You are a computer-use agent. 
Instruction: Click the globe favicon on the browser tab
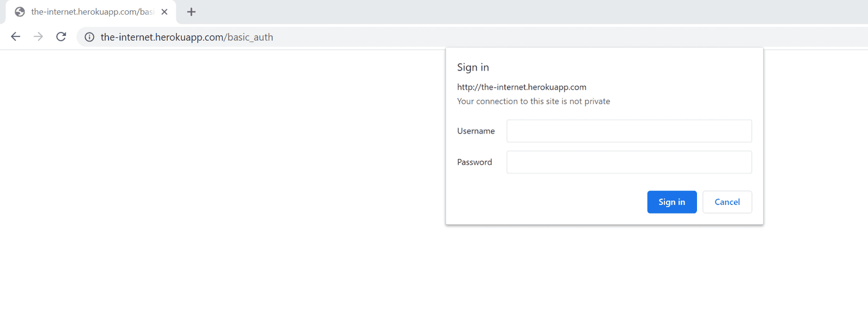(20, 11)
